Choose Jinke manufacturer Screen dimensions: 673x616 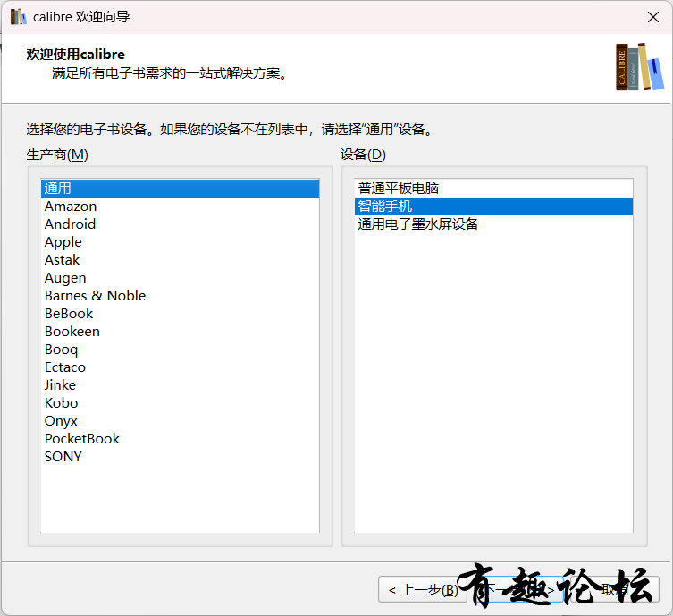click(180, 385)
